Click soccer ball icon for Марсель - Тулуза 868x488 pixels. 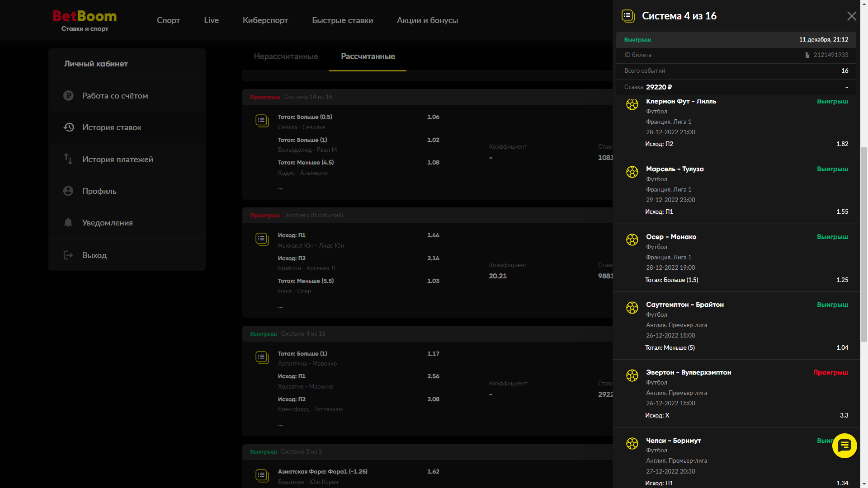tap(632, 172)
